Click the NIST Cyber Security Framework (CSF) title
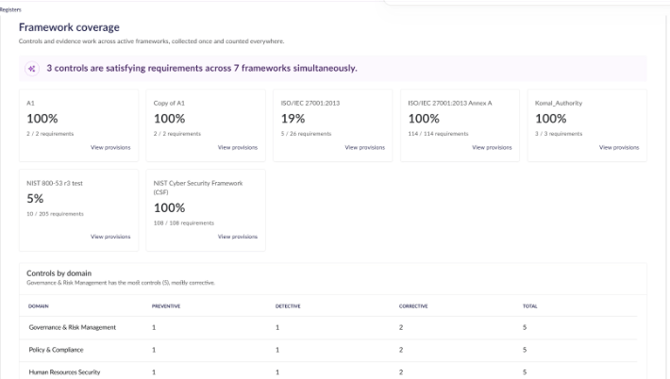 point(198,188)
